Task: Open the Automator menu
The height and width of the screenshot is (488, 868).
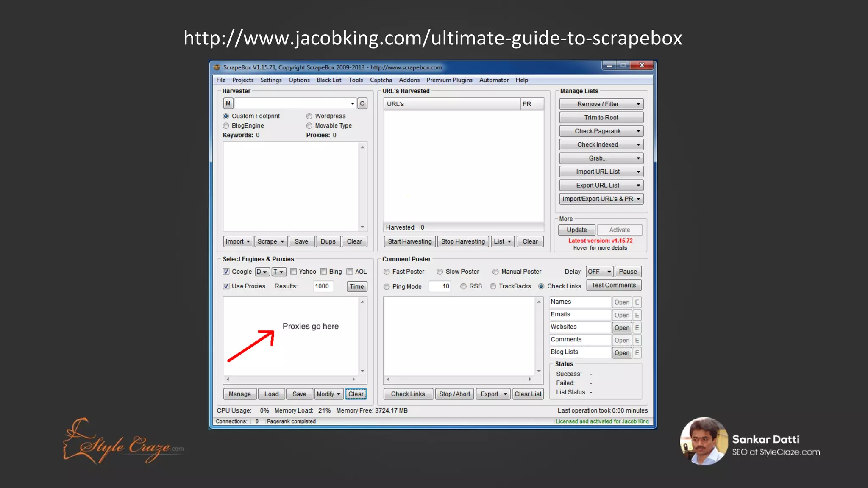Action: click(494, 80)
